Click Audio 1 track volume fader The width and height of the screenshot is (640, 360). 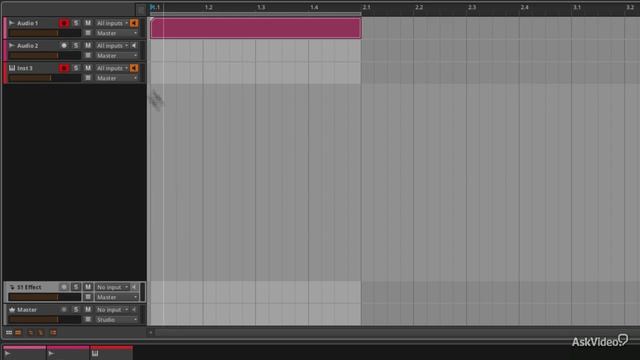(x=45, y=33)
